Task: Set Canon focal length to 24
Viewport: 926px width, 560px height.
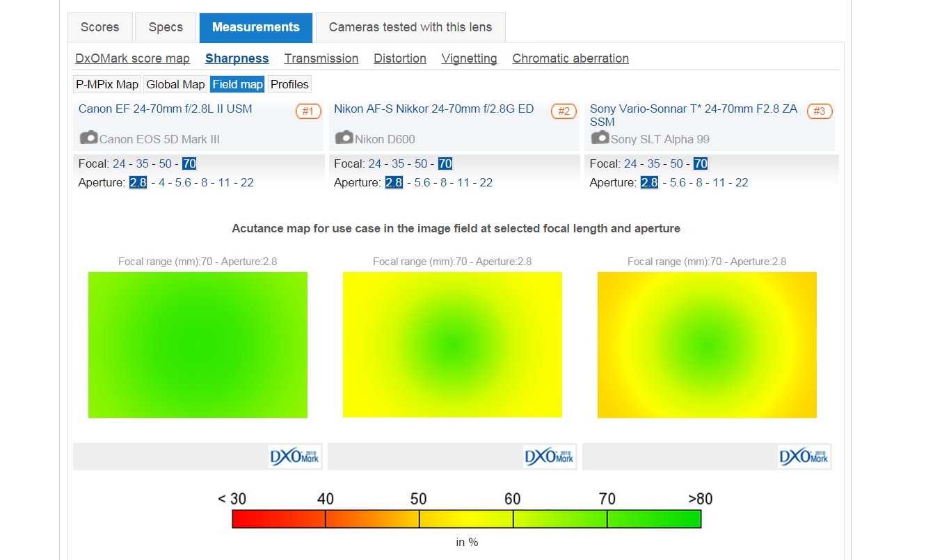Action: coord(120,163)
